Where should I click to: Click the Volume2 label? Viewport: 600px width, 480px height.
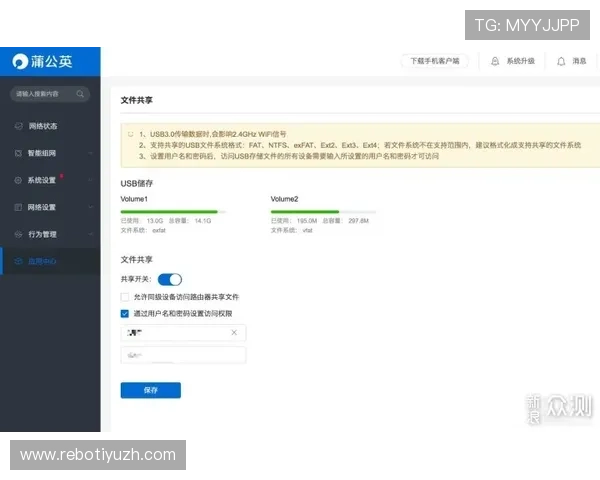284,199
